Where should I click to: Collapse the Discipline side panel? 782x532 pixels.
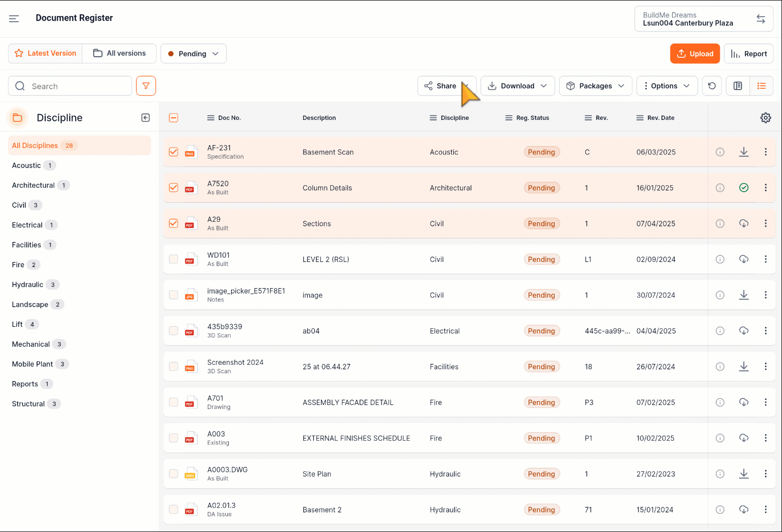[146, 118]
